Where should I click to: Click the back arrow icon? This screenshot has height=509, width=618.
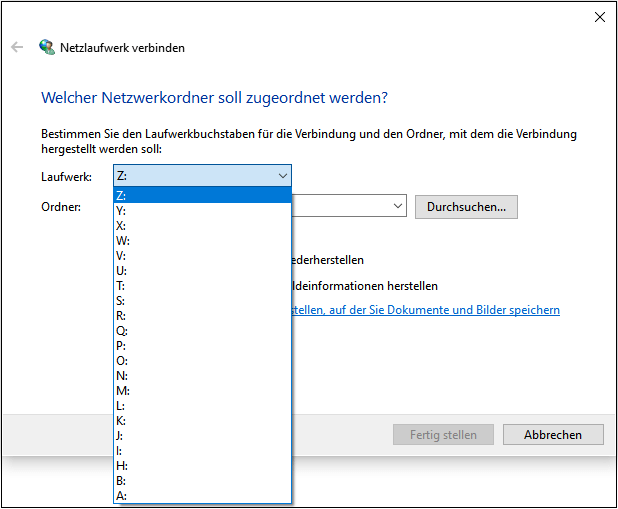17,47
